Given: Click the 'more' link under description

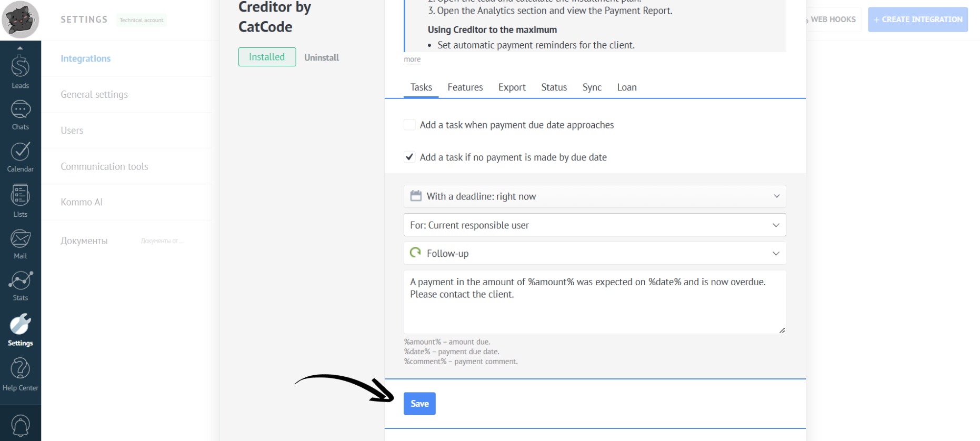Looking at the screenshot, I should [412, 59].
